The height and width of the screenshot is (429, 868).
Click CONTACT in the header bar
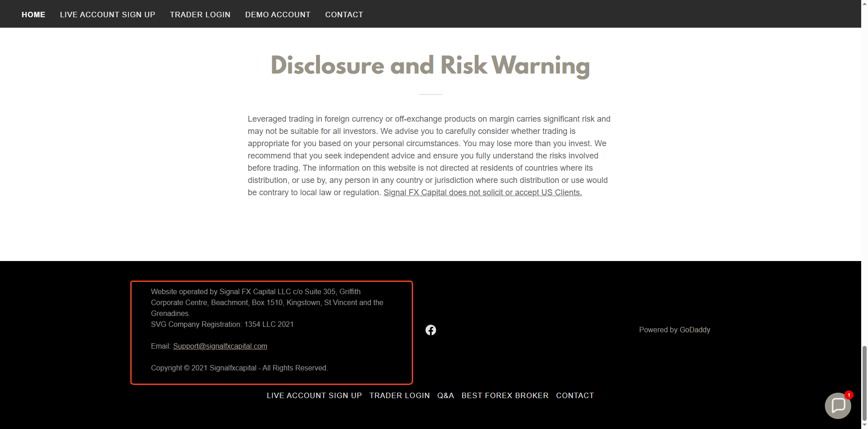point(344,15)
